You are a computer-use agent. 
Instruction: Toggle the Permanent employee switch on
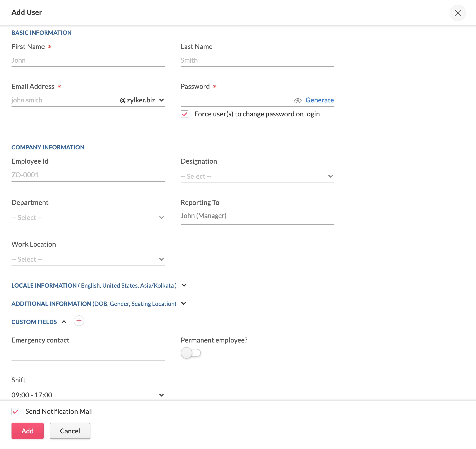[191, 353]
